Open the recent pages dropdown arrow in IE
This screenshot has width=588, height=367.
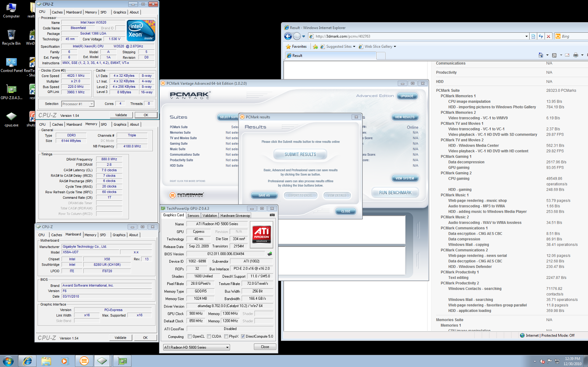304,36
